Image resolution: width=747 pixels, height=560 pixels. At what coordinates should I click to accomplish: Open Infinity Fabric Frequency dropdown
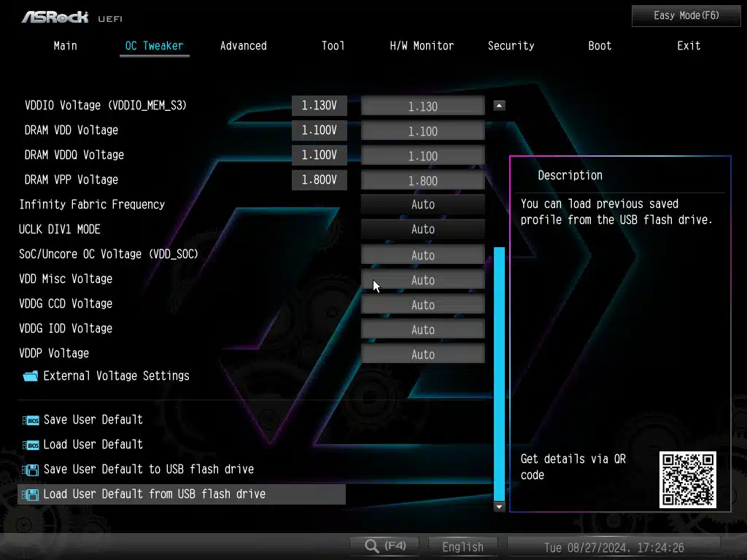[x=422, y=205]
